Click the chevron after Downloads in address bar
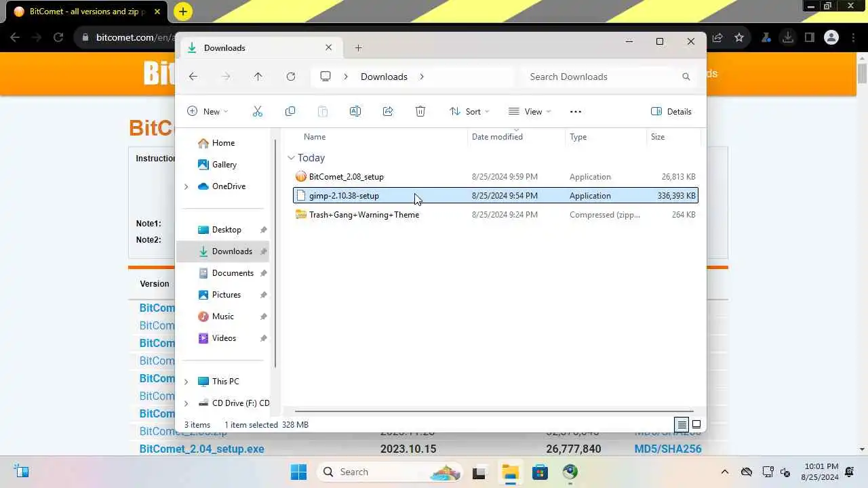The width and height of the screenshot is (868, 488). (421, 77)
